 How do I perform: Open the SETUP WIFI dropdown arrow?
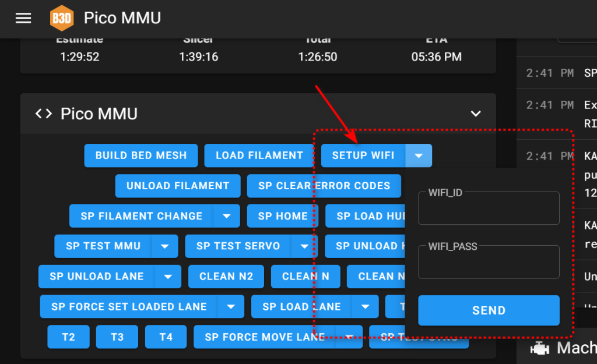(x=419, y=156)
